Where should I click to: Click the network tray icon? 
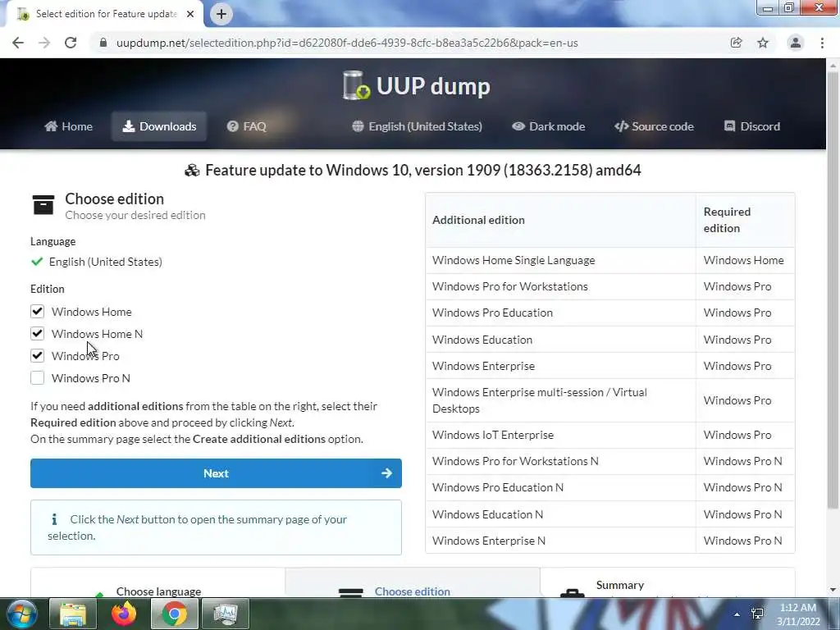tap(757, 614)
